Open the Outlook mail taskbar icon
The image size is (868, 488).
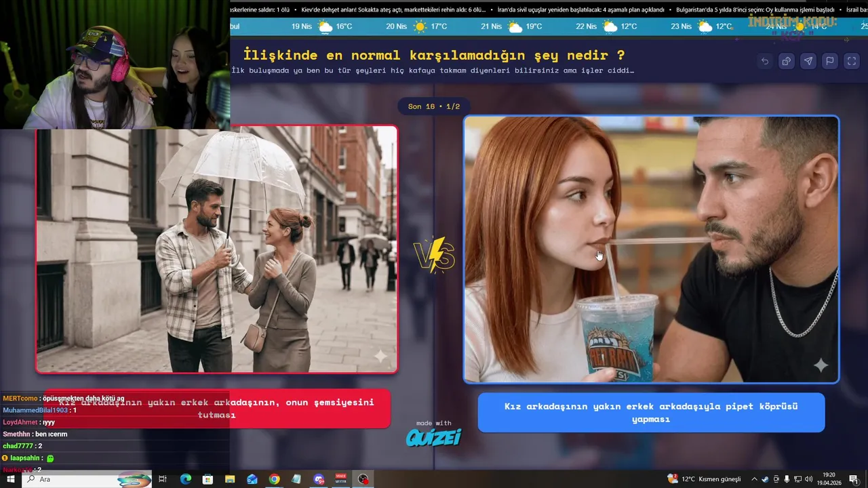click(252, 479)
